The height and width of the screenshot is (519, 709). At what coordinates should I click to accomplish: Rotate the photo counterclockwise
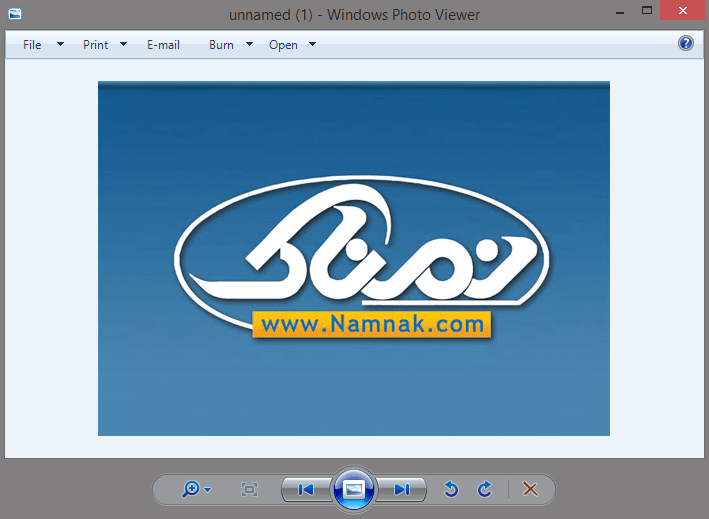pyautogui.click(x=451, y=489)
